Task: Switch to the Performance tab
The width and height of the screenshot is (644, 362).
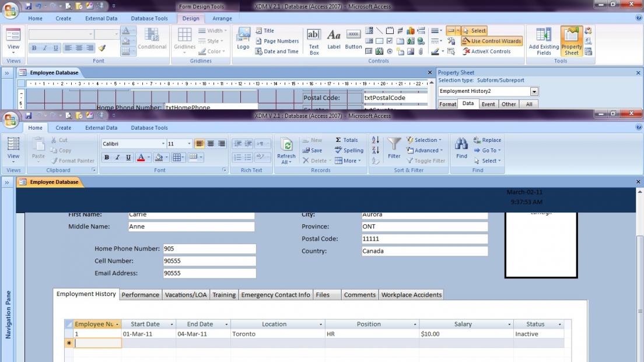Action: 140,295
